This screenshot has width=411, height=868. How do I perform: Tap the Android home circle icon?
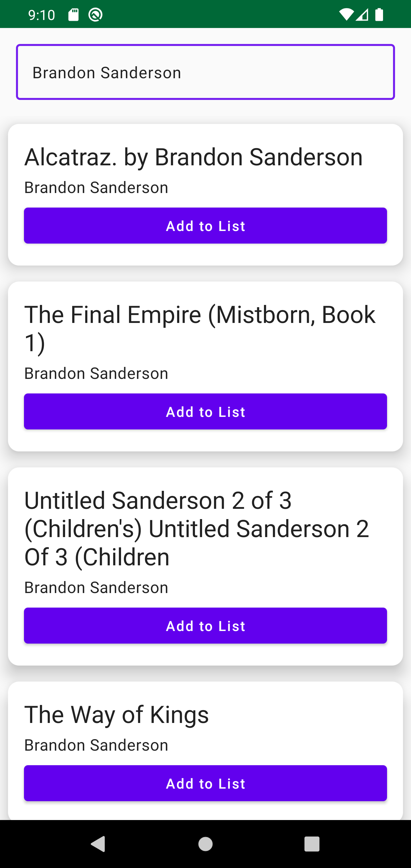coord(205,844)
